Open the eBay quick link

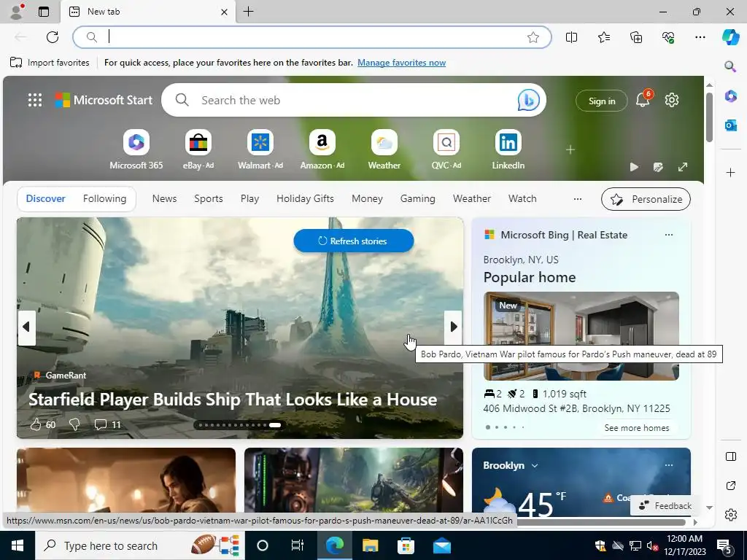pos(198,149)
